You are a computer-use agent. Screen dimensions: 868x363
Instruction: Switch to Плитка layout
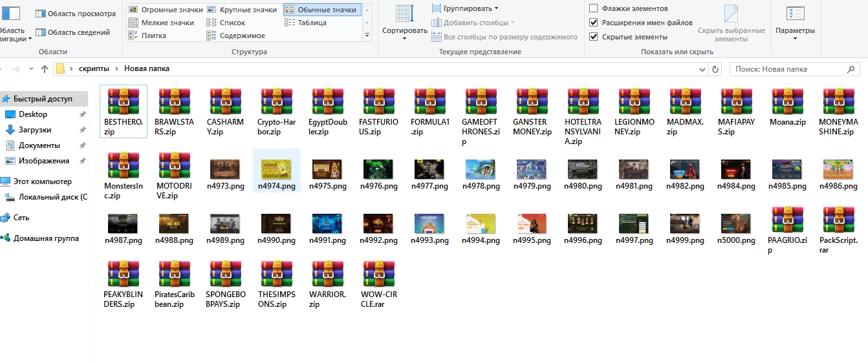[x=147, y=36]
